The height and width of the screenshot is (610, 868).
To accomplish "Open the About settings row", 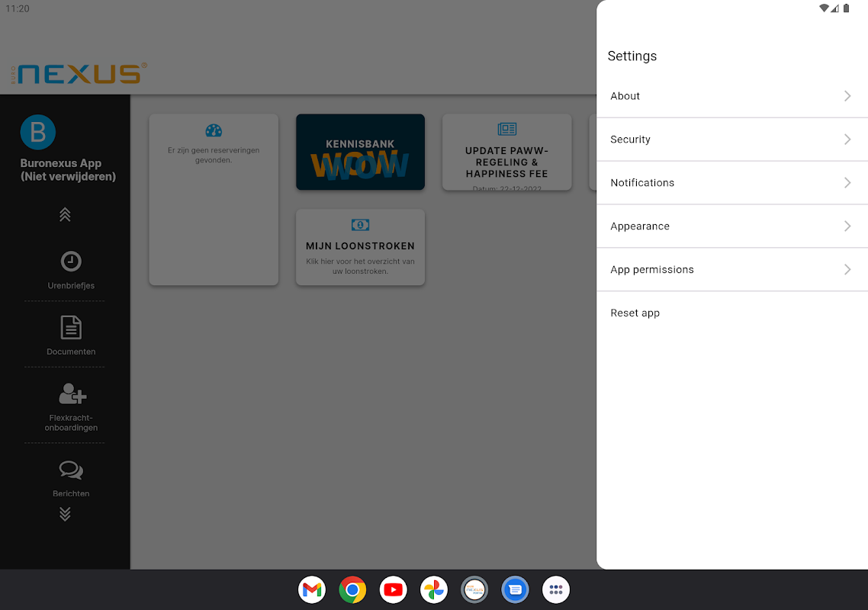I will pyautogui.click(x=731, y=96).
